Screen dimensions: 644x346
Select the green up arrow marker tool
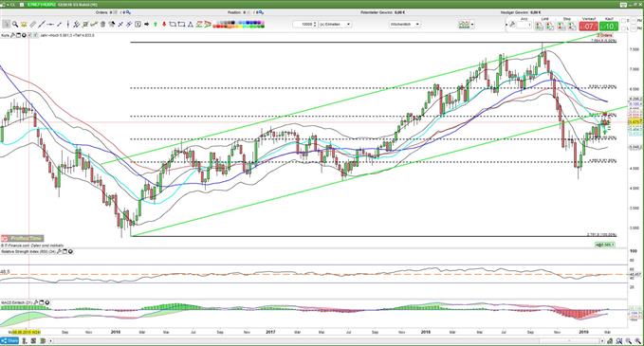click(156, 25)
